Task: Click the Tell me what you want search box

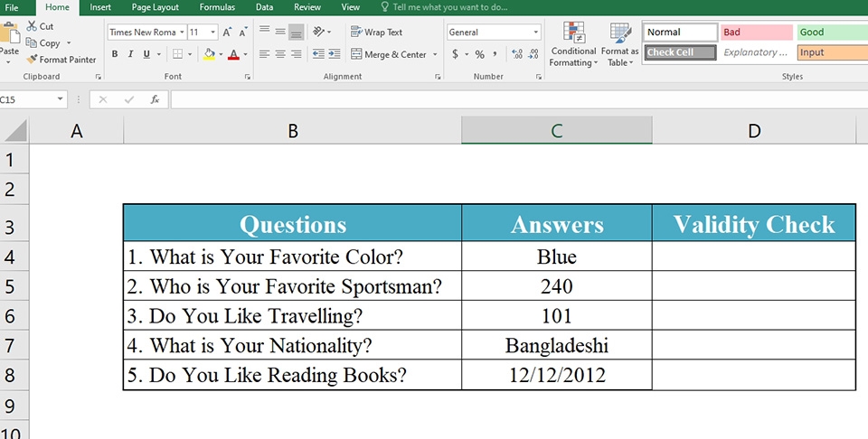Action: click(x=445, y=7)
